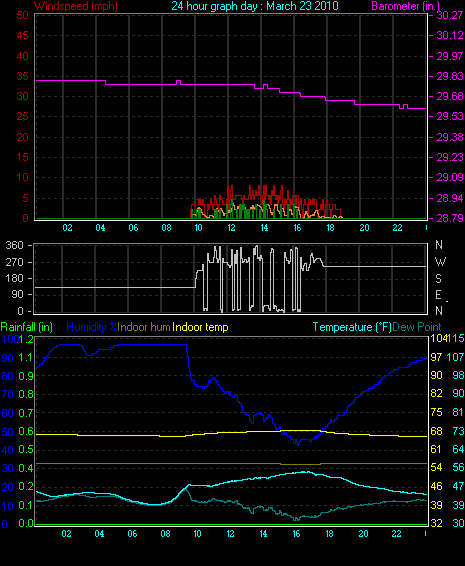Image resolution: width=465 pixels, height=566 pixels.
Task: Click the S compass direction label
Action: 439,278
